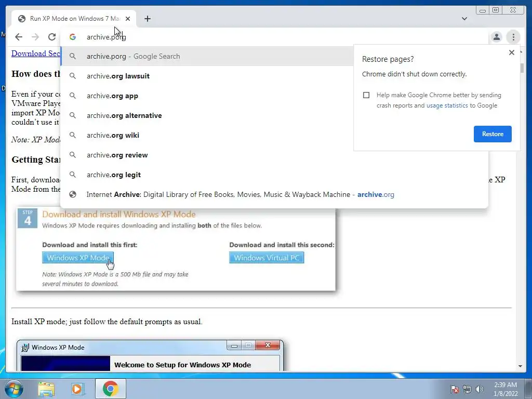This screenshot has width=532, height=399.
Task: Click the search icon beside archive.org wiki
Action: click(73, 135)
